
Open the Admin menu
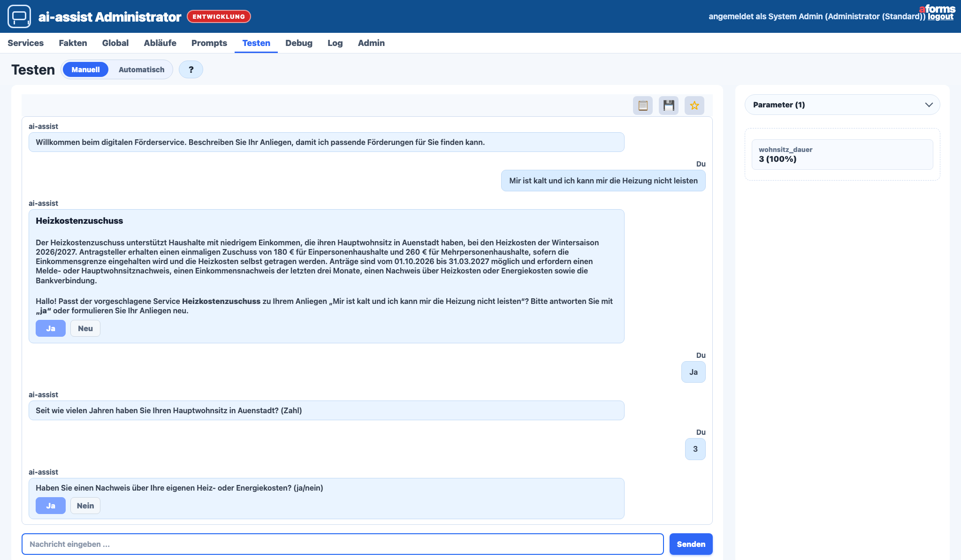371,43
